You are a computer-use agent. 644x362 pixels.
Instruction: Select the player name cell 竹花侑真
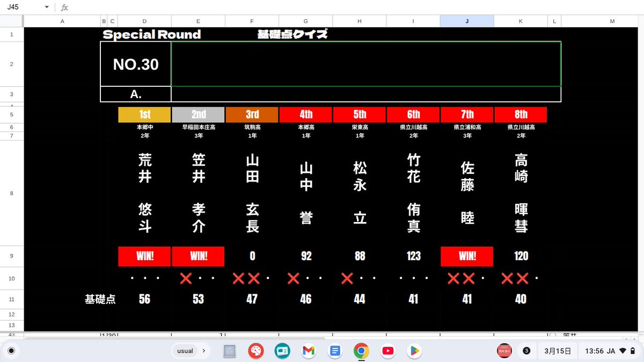(413, 193)
